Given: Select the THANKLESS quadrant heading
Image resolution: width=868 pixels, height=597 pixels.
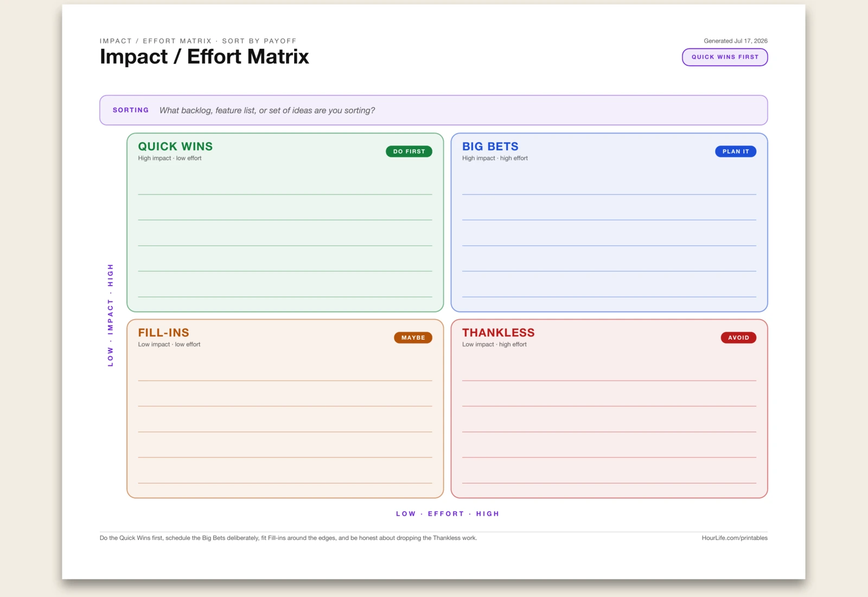Looking at the screenshot, I should pos(499,333).
